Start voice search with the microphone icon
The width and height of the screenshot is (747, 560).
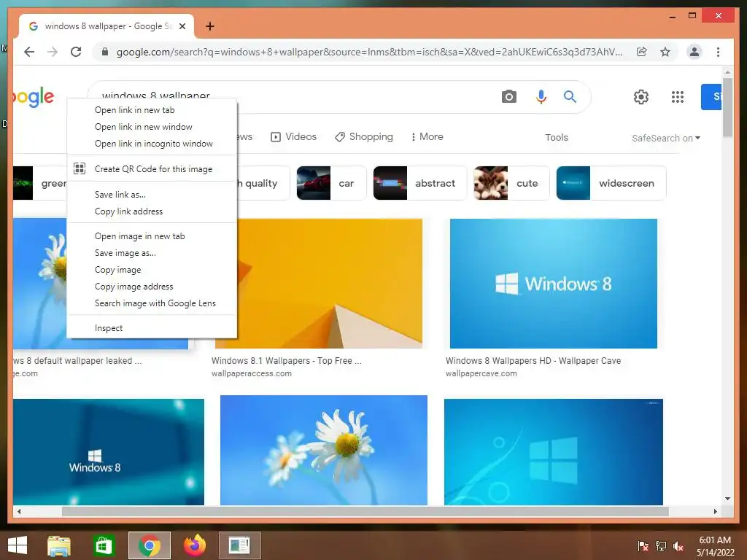click(x=541, y=97)
